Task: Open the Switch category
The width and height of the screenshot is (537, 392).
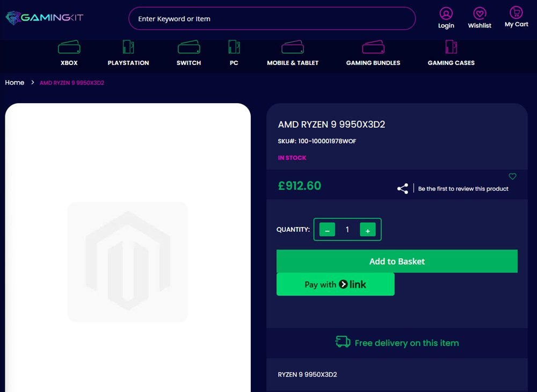Action: [x=188, y=53]
